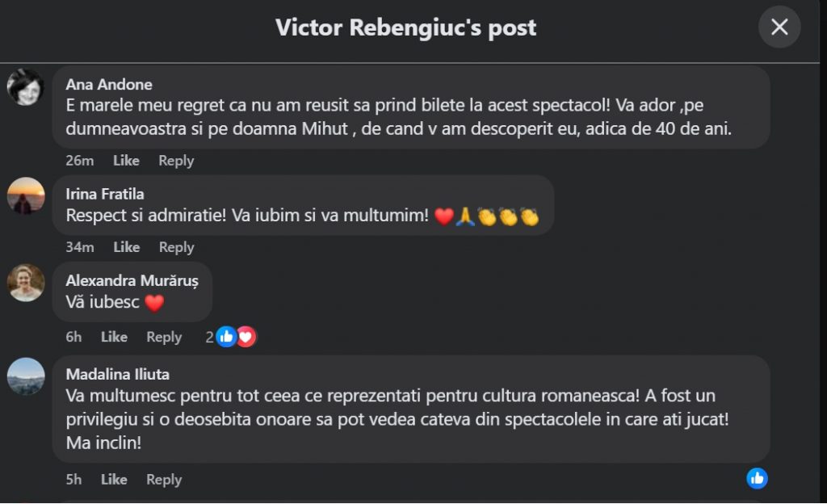Reply to Ana Andone's comment

(x=176, y=161)
